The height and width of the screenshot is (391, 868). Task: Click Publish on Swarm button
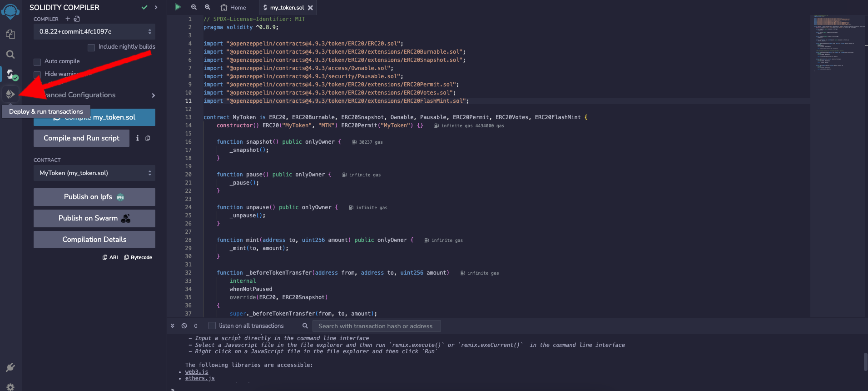[x=94, y=218]
